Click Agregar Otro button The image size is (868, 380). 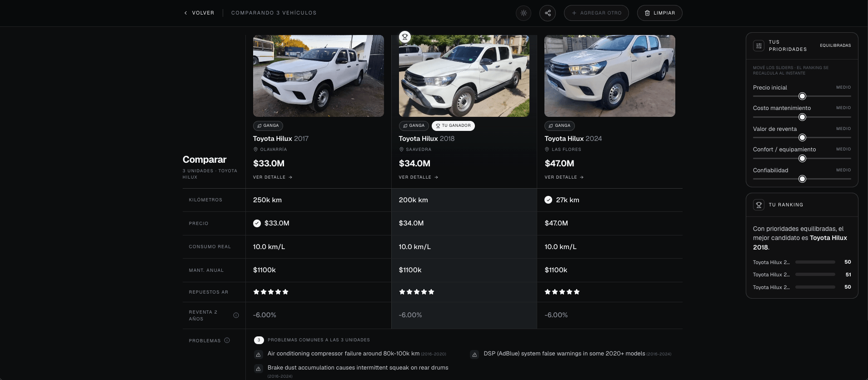click(596, 13)
